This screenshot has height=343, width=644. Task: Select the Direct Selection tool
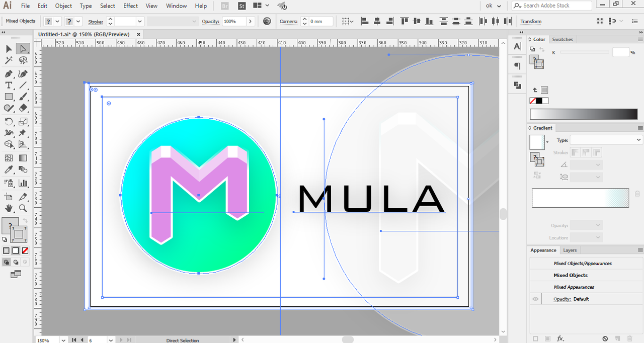23,49
